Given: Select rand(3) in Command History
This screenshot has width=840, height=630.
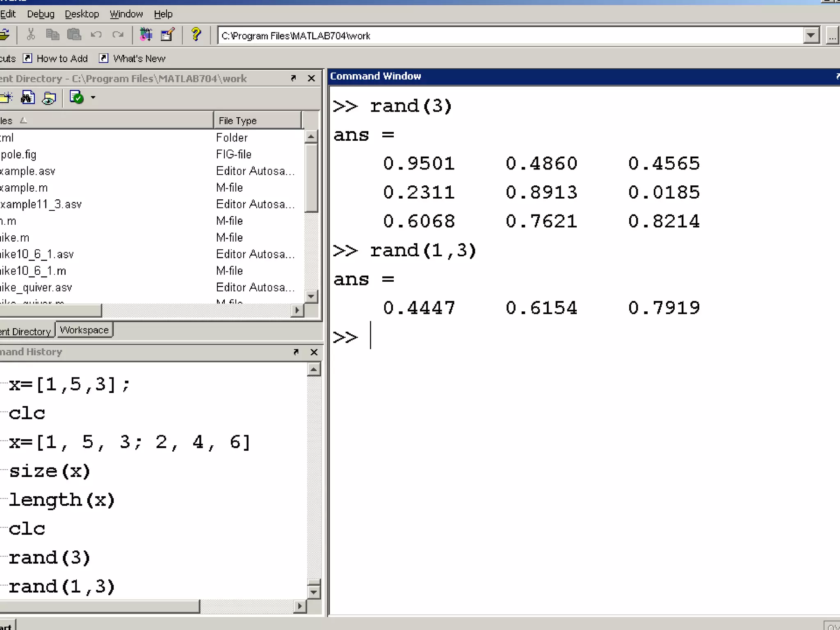Looking at the screenshot, I should pos(49,558).
